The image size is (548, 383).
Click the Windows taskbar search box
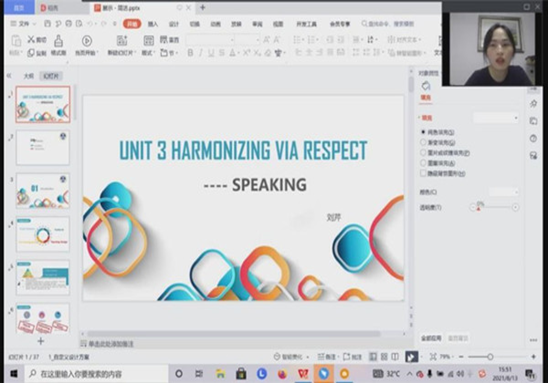96,374
